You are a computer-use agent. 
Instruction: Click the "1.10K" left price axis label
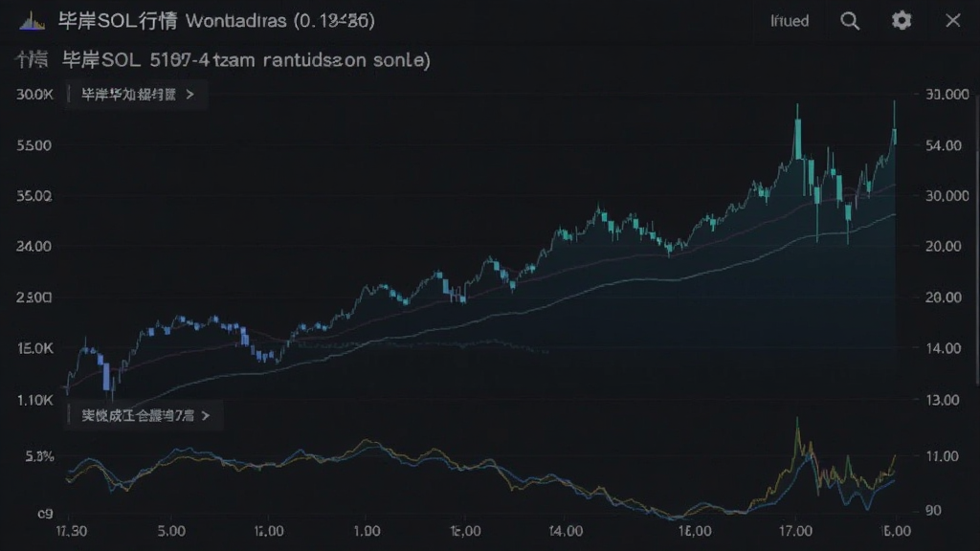(x=35, y=400)
